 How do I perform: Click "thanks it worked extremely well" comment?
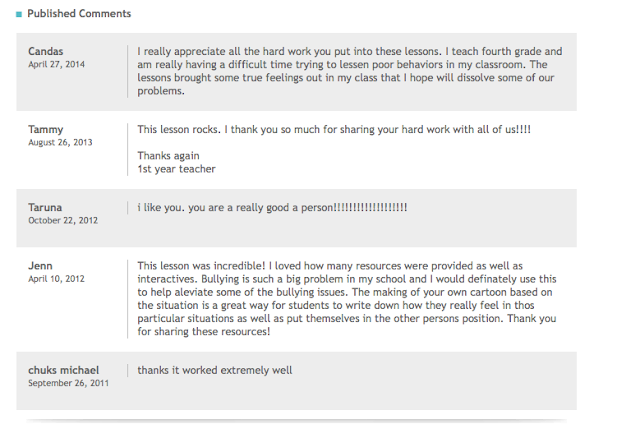click(x=214, y=370)
